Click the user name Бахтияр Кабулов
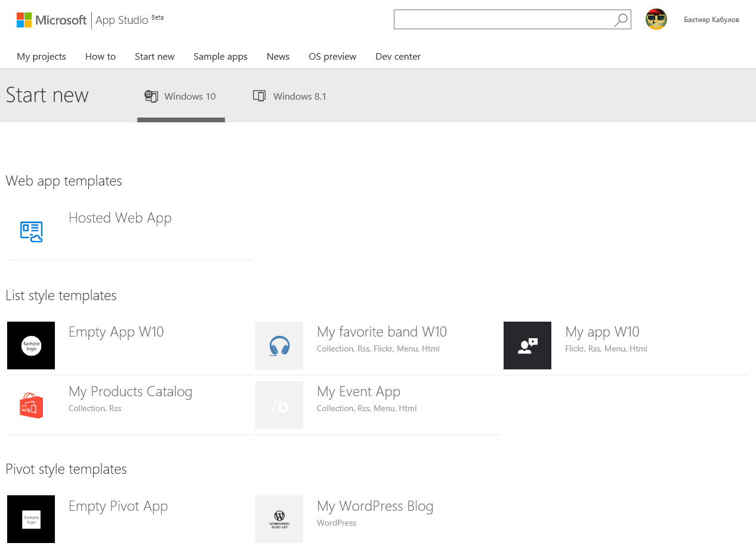This screenshot has height=546, width=756. tap(711, 20)
